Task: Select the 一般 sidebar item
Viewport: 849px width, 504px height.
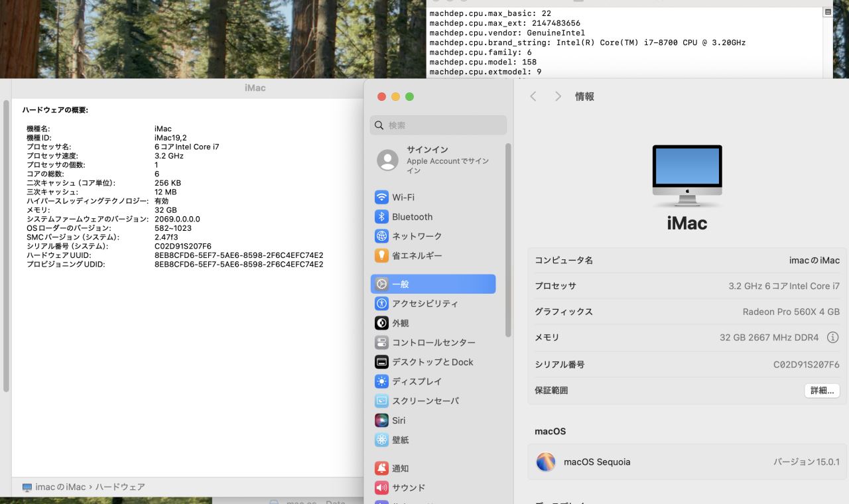Action: pos(433,284)
